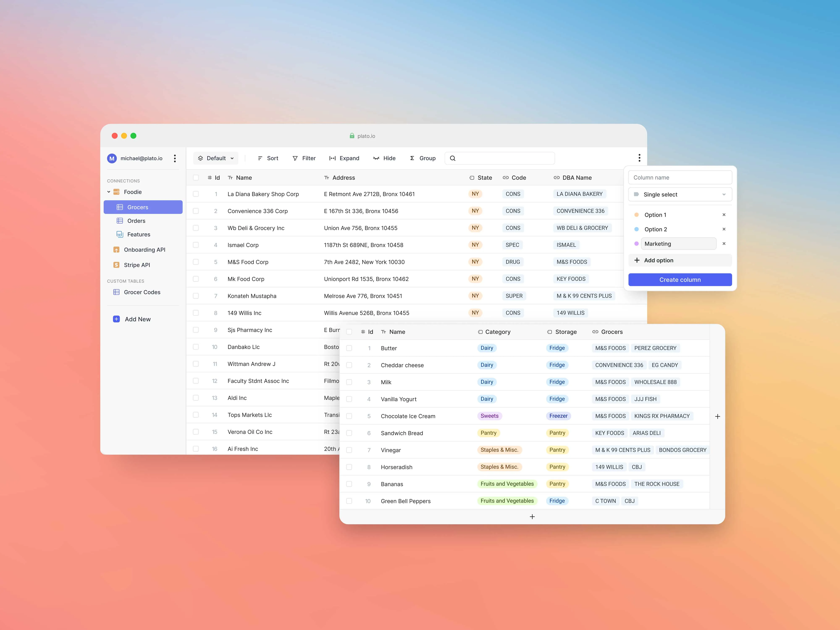Click the Hide columns eye icon
Image resolution: width=840 pixels, height=630 pixels.
coord(376,158)
